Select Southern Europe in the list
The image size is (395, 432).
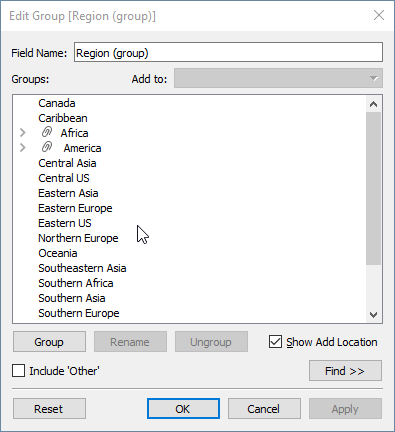[79, 313]
